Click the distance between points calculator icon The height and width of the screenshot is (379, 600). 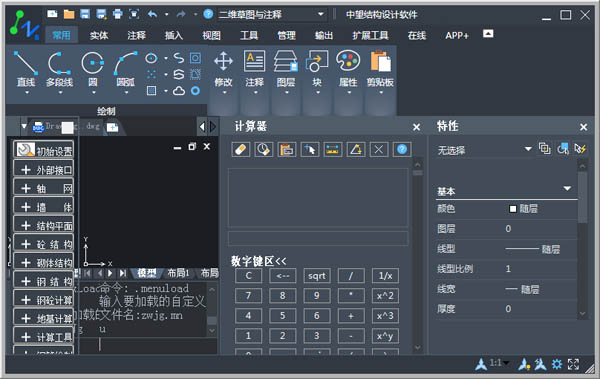coord(333,149)
